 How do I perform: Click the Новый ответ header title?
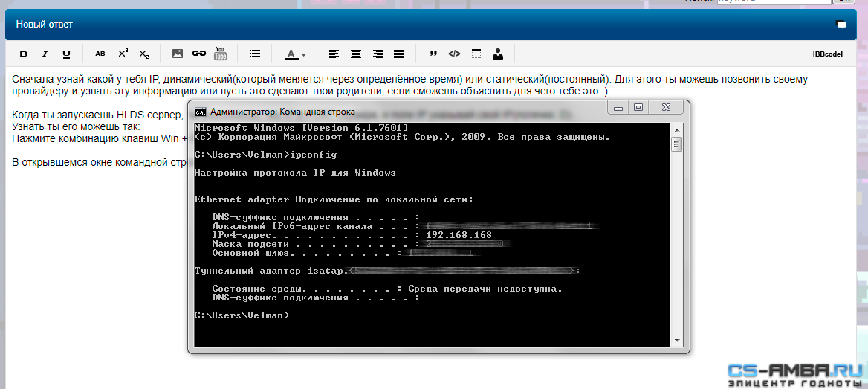click(45, 25)
